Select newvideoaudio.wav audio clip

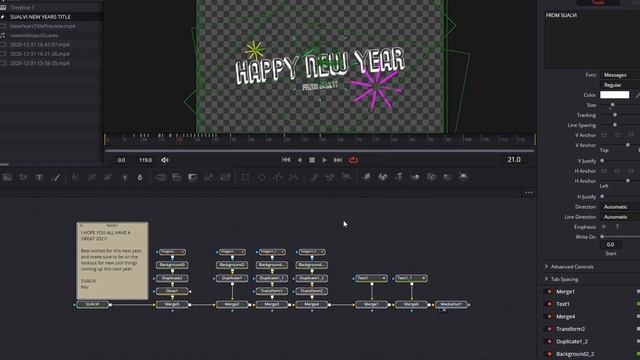34,36
